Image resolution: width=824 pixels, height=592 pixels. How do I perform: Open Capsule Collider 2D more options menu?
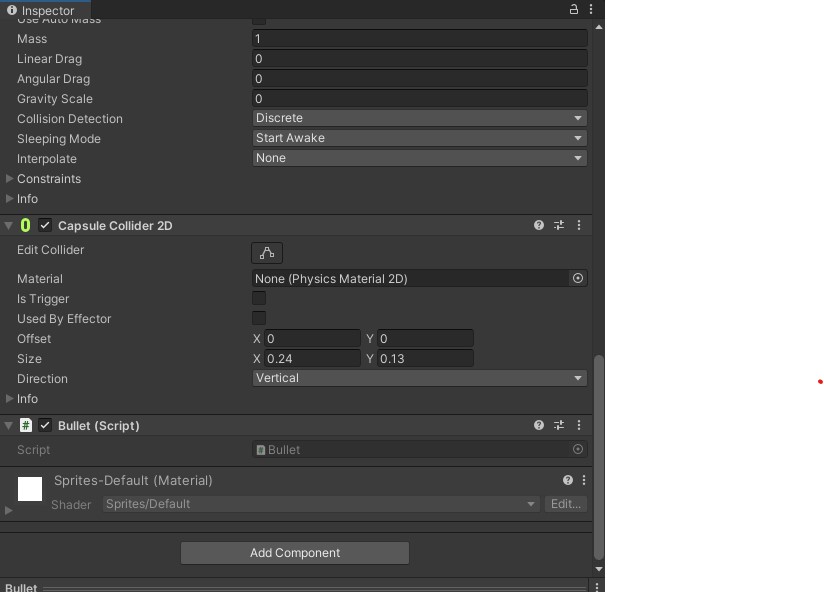[x=579, y=225]
